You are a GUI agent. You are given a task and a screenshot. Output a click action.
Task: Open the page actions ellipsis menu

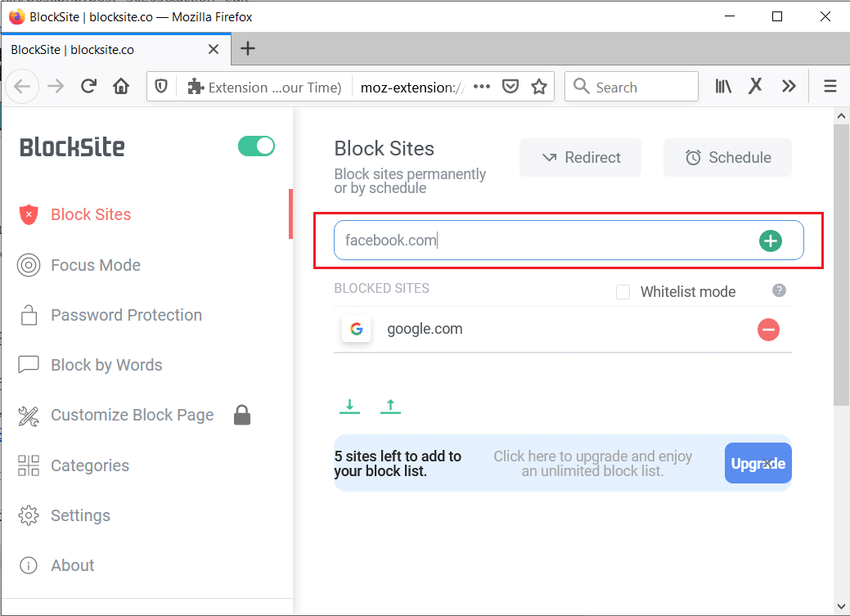point(482,86)
